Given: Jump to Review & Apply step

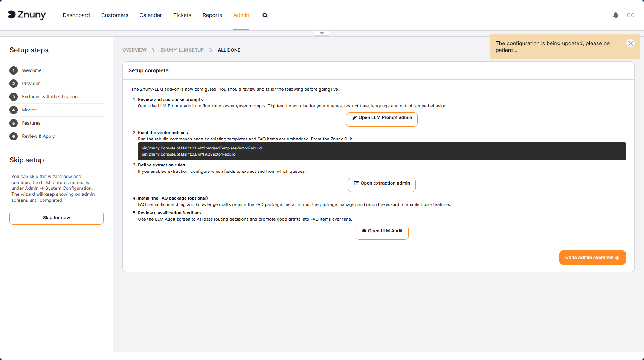Looking at the screenshot, I should 38,136.
